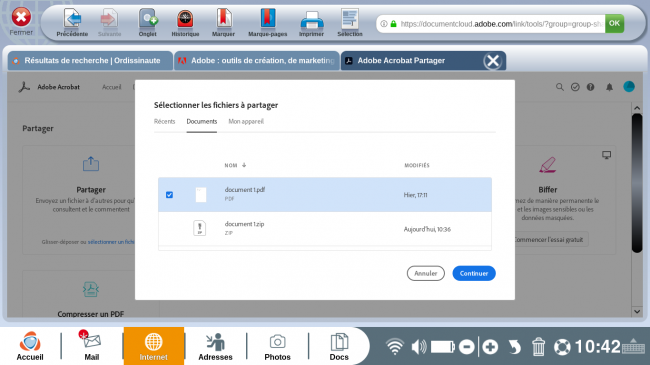
Task: Open a new Onglet tab icon
Action: [148, 19]
